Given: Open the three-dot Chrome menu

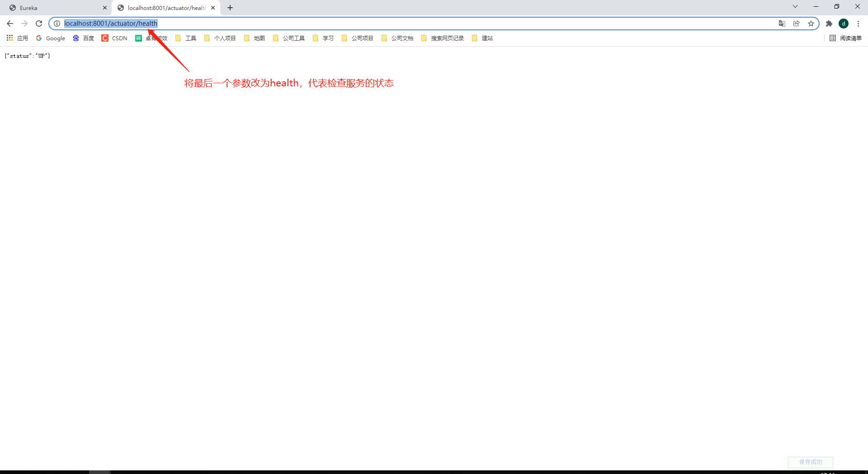Looking at the screenshot, I should point(858,24).
